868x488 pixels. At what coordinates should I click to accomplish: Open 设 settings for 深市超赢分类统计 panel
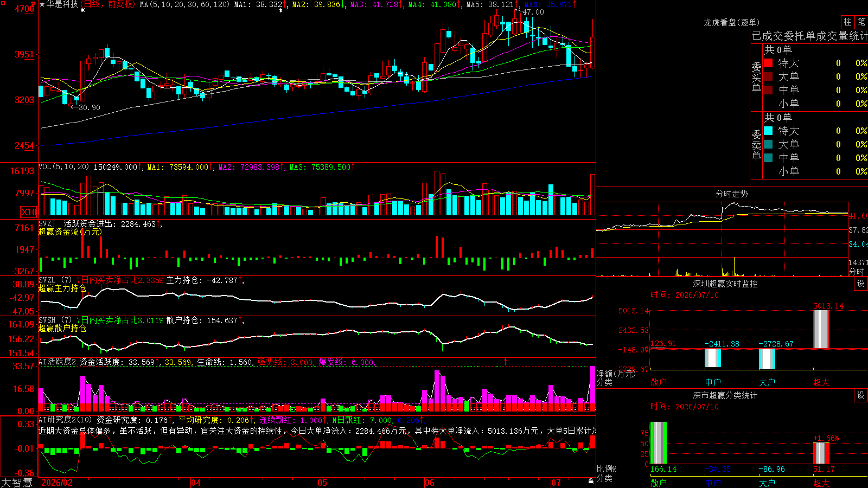click(x=861, y=395)
